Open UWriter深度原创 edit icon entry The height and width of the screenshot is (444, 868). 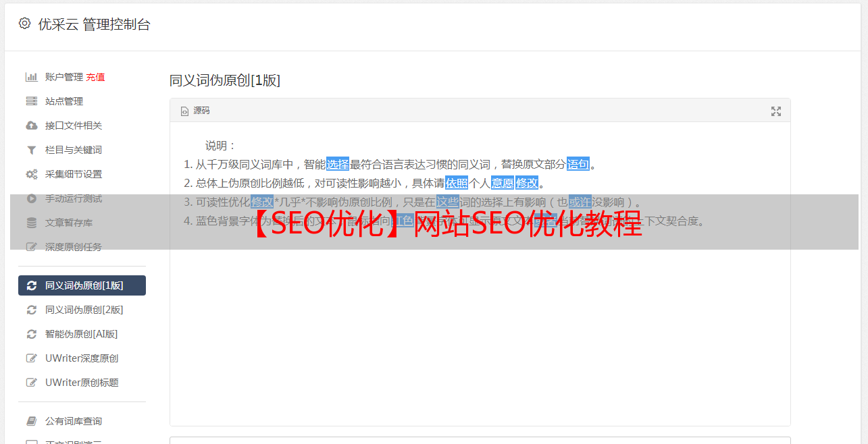click(82, 358)
